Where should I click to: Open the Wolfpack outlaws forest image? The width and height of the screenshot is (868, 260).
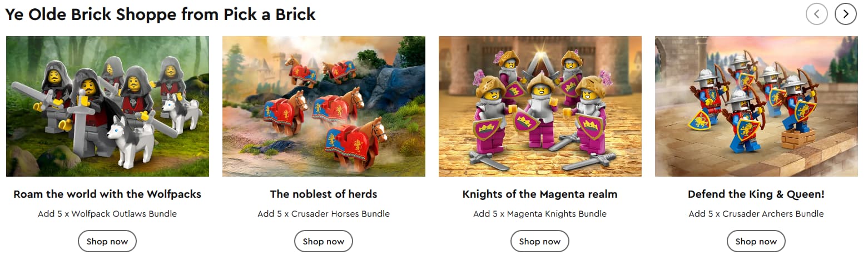point(107,106)
